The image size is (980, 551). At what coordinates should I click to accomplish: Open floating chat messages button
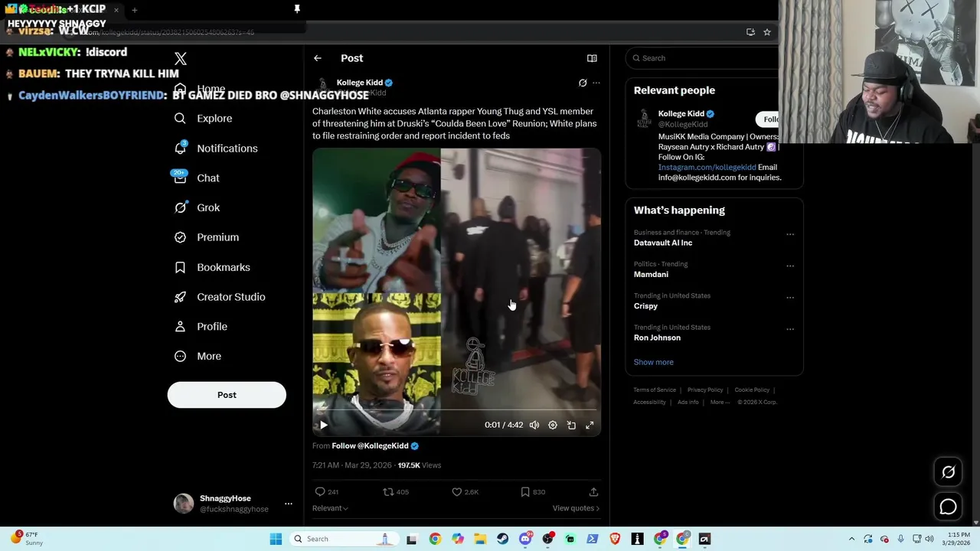(x=948, y=507)
